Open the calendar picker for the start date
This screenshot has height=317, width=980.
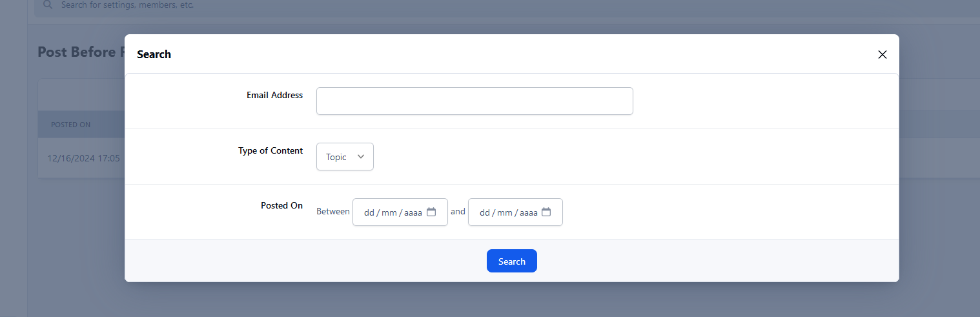coord(431,212)
